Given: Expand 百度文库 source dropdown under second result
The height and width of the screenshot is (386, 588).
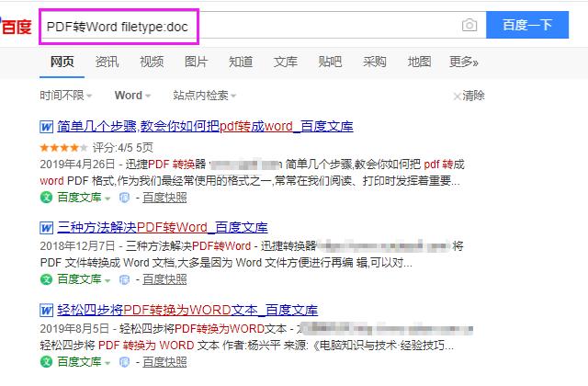Looking at the screenshot, I should (108, 280).
